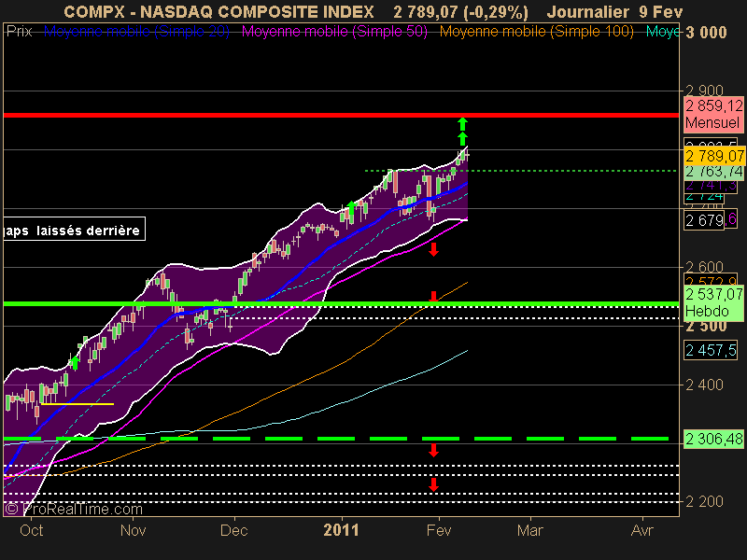This screenshot has height=560, width=747.
Task: Click the COMPX - NASDAQ COMPOSITE INDEX title
Action: click(218, 12)
